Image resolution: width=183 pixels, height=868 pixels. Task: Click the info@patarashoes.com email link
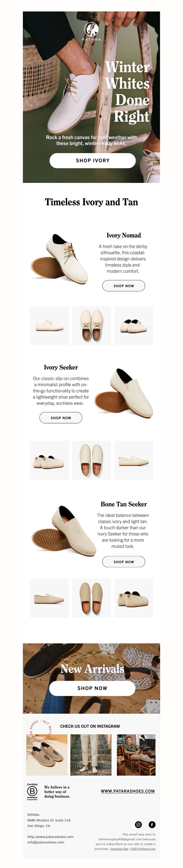click(46, 842)
